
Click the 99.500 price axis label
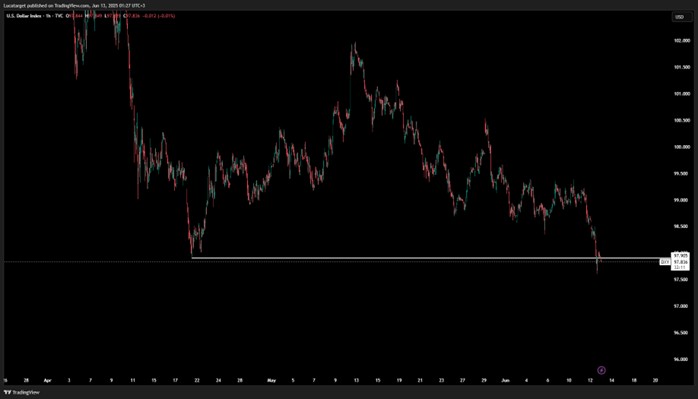click(x=680, y=173)
